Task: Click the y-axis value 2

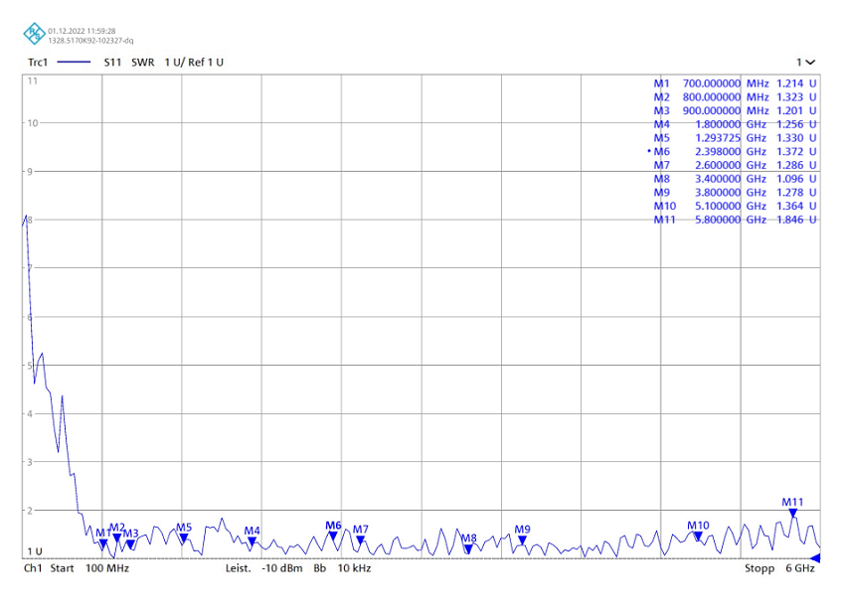Action: pyautogui.click(x=30, y=510)
